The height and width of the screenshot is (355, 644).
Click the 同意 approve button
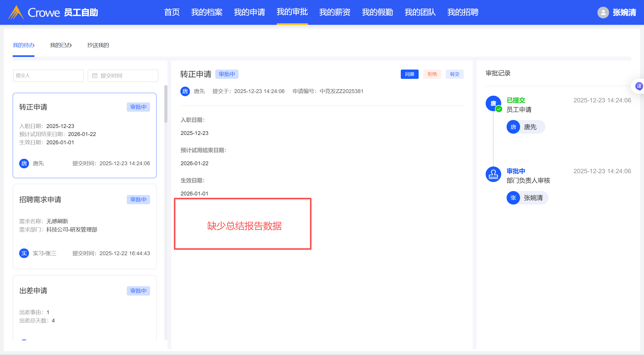(x=410, y=74)
